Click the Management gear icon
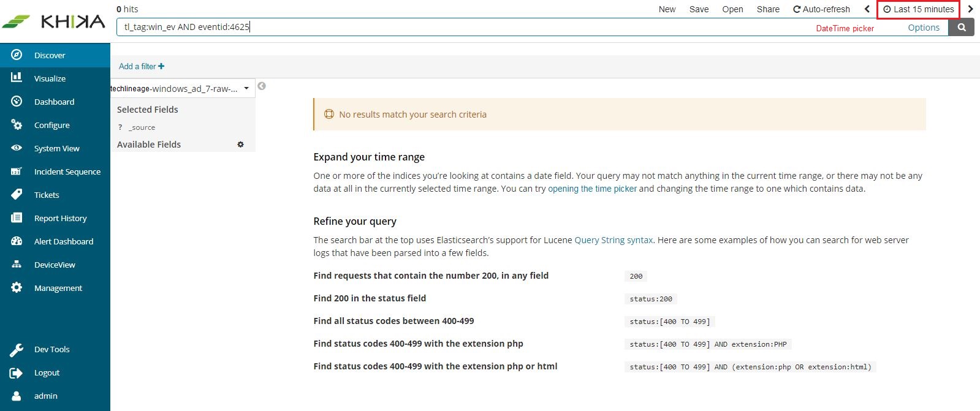The height and width of the screenshot is (411, 980). pos(17,287)
